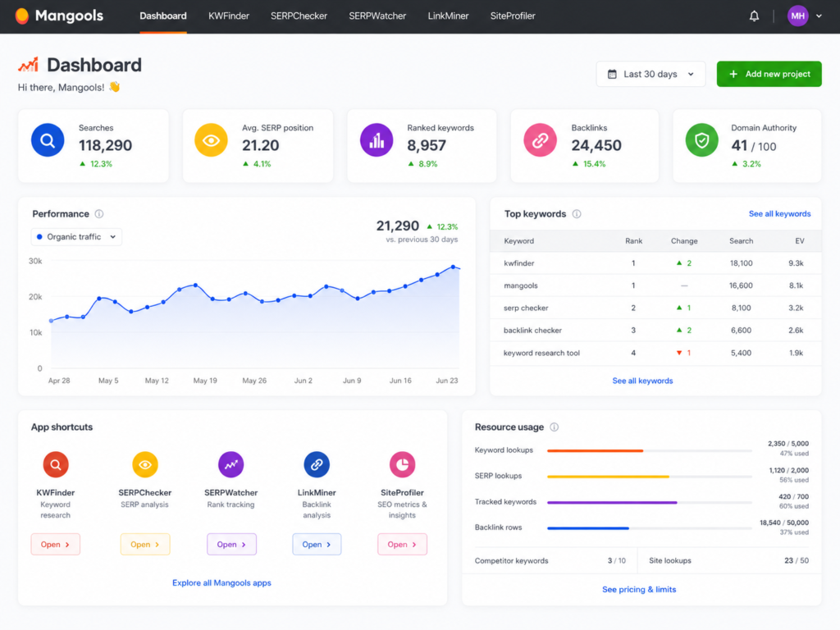This screenshot has width=840, height=630.
Task: Open the KWFinder magnifier shortcut icon
Action: [x=56, y=464]
